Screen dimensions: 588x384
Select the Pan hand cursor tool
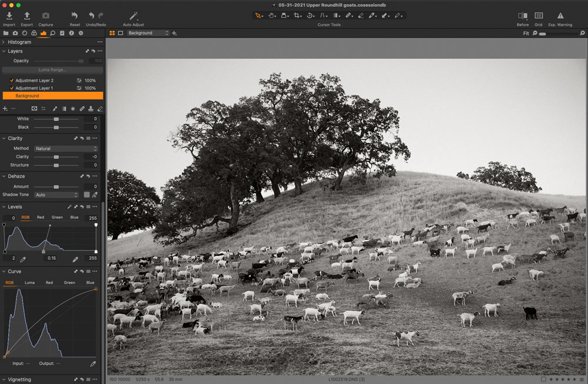click(x=272, y=16)
